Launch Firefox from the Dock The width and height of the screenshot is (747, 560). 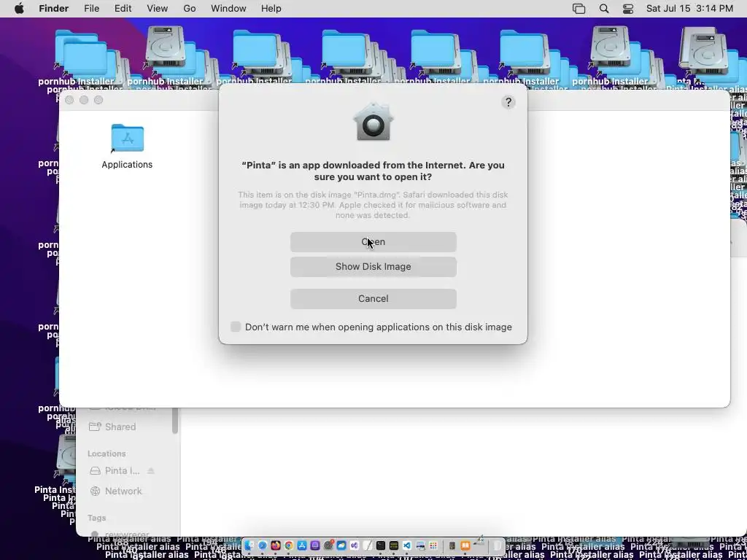(x=276, y=545)
